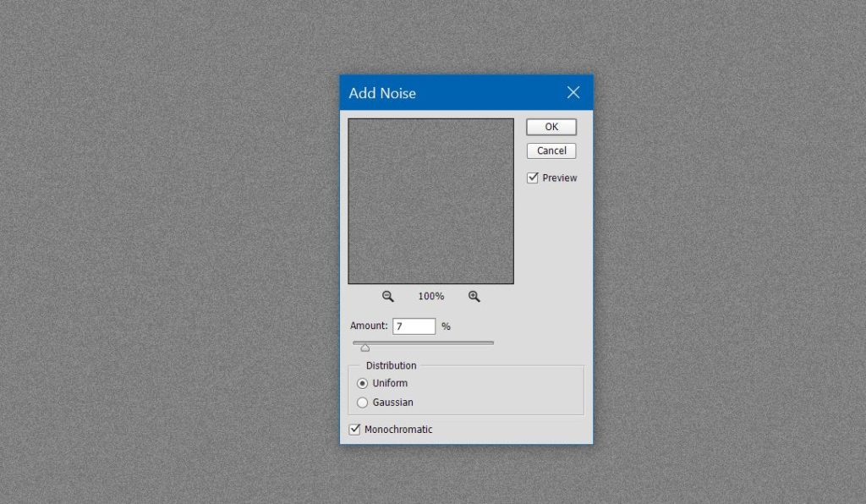Increase the preview magnification with the plus magnifier
This screenshot has height=504, width=866.
[x=474, y=296]
